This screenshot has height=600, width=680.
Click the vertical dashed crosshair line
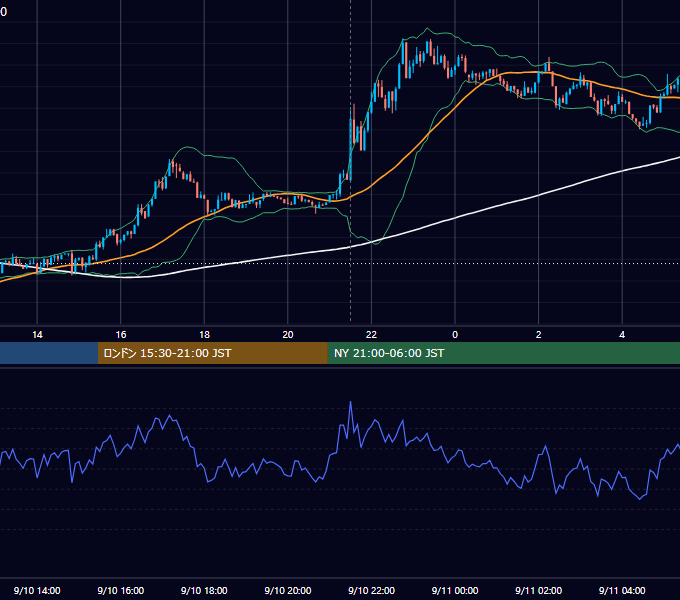click(350, 282)
